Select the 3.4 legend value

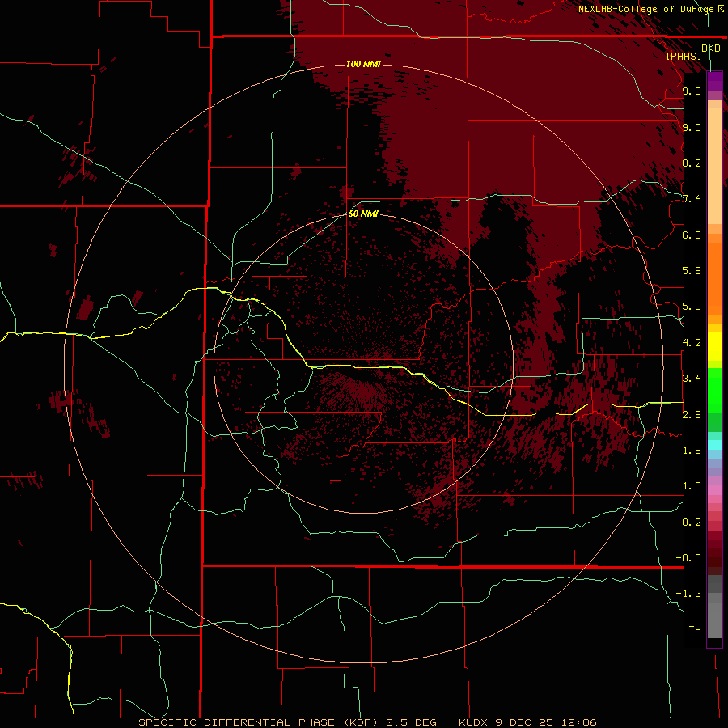692,379
